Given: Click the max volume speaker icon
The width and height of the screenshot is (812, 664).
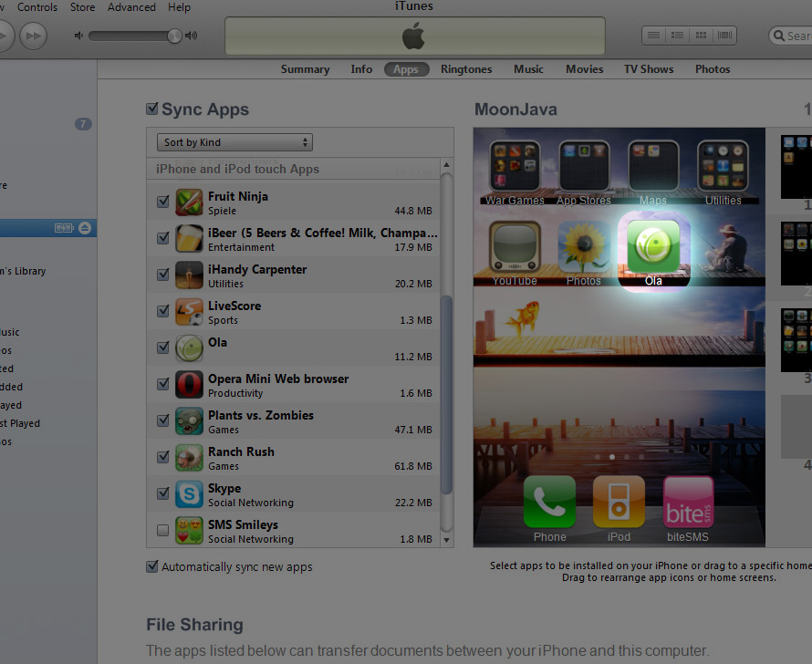Looking at the screenshot, I should [x=191, y=36].
